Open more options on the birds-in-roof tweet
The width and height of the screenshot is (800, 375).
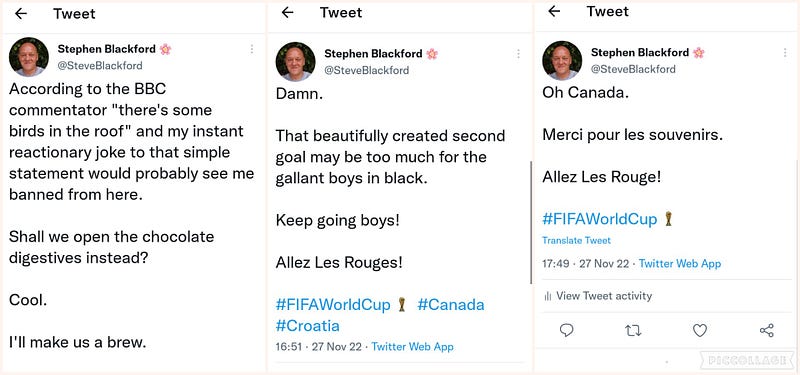[x=252, y=49]
